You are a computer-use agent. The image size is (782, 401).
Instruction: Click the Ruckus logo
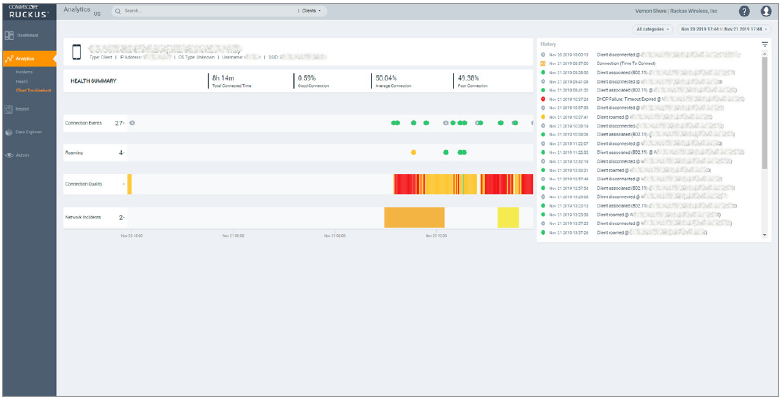point(28,11)
